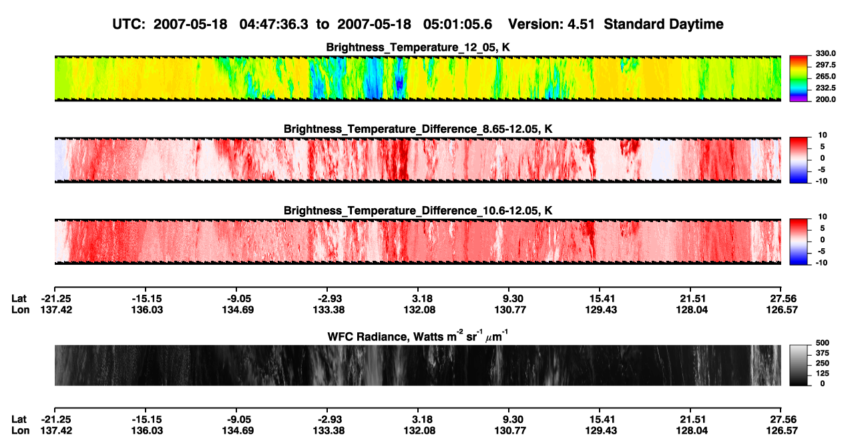Click the 'Lon' label of the upper axis

[x=20, y=310]
